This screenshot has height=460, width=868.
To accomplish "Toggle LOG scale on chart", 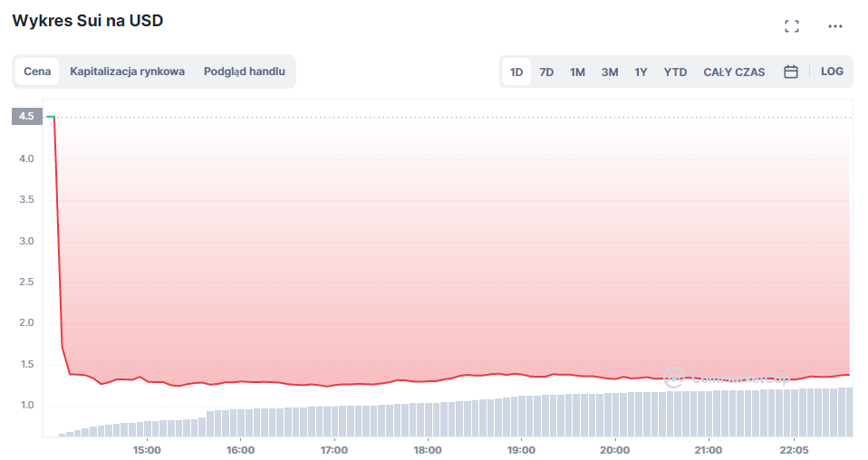I will tap(832, 72).
